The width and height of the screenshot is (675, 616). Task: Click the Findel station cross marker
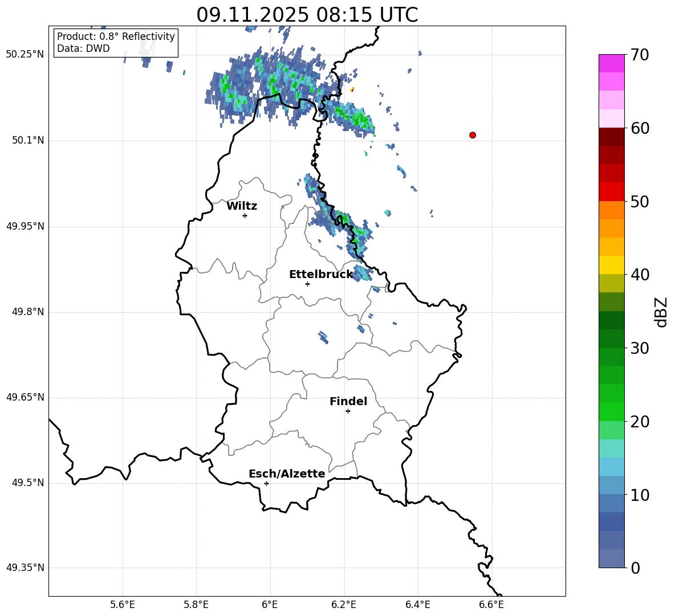348,411
